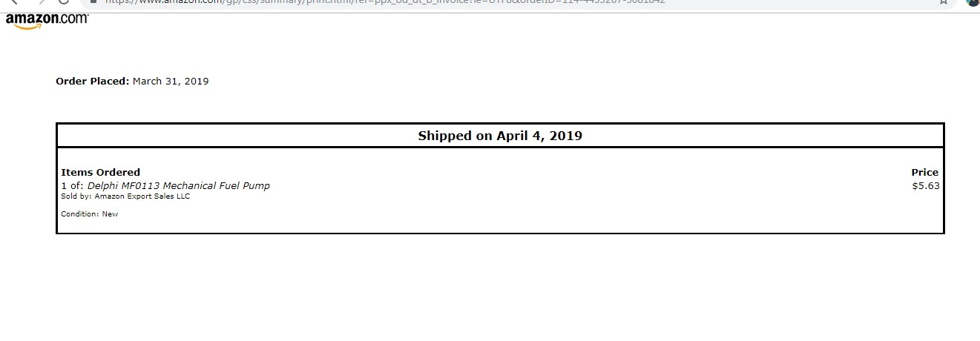Screen dimensions: 980x341
Task: Open the Chrome profile avatar
Action: pos(973,2)
